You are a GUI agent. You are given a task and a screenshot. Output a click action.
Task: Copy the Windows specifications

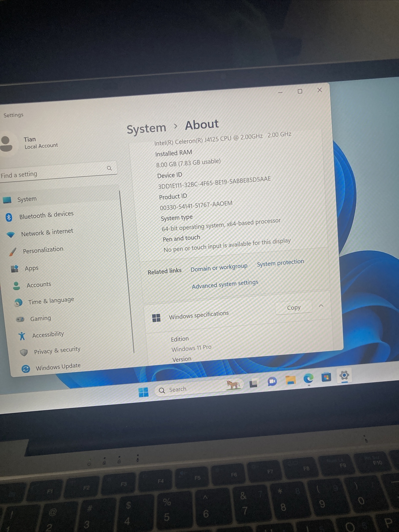[x=294, y=308]
